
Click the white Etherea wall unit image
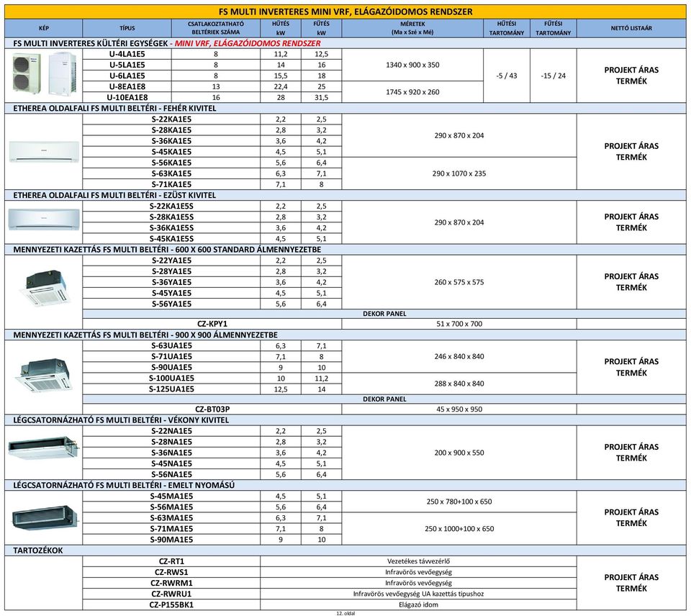tap(44, 152)
